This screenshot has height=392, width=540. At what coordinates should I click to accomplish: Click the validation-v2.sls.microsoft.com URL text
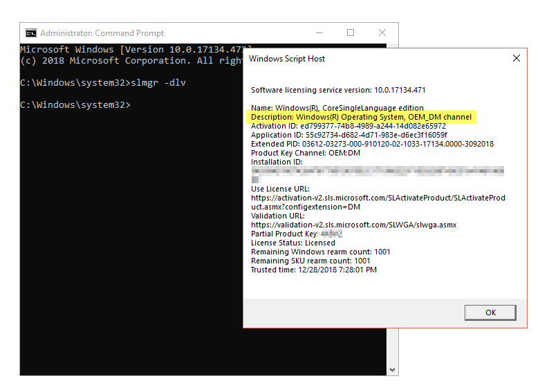[x=354, y=225]
